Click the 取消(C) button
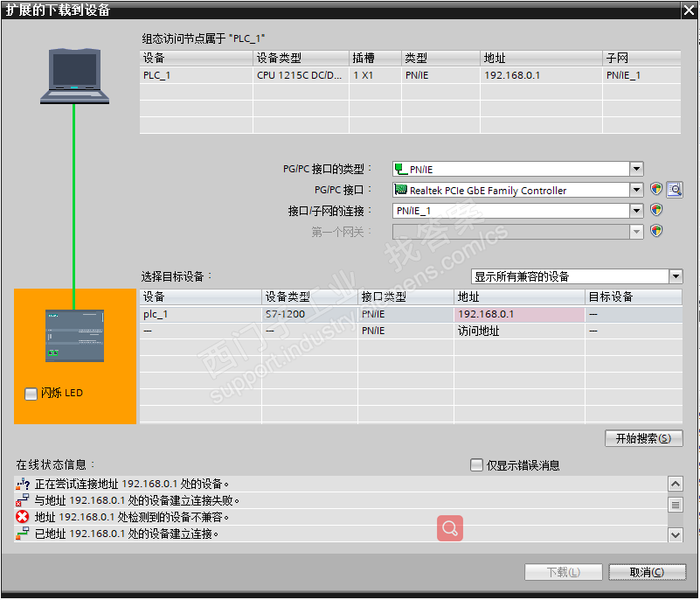 647,572
